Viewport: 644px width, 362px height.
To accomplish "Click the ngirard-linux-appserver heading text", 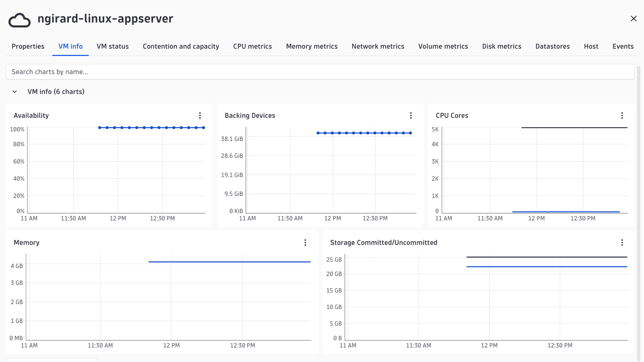I will coord(105,19).
